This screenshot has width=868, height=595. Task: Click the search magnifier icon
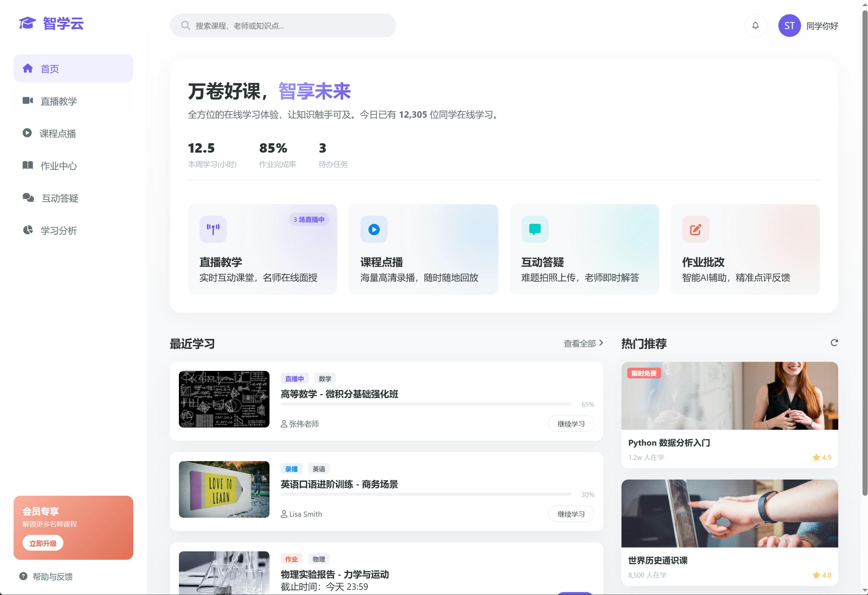tap(185, 25)
